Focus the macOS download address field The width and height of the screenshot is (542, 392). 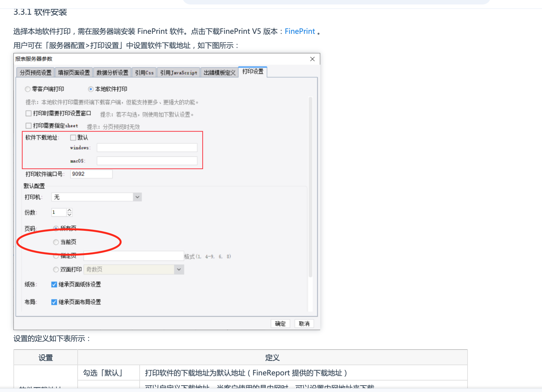point(147,161)
